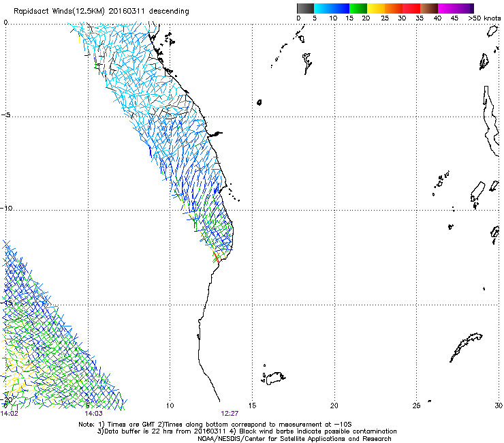This screenshot has width=504, height=443.
Task: Click the purple '14:02' swath time
Action: 10,414
